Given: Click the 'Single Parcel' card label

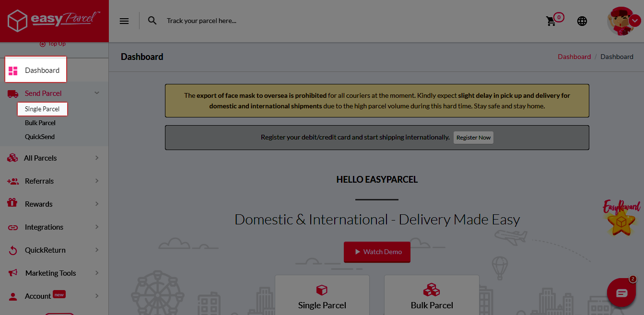Looking at the screenshot, I should pyautogui.click(x=322, y=305).
